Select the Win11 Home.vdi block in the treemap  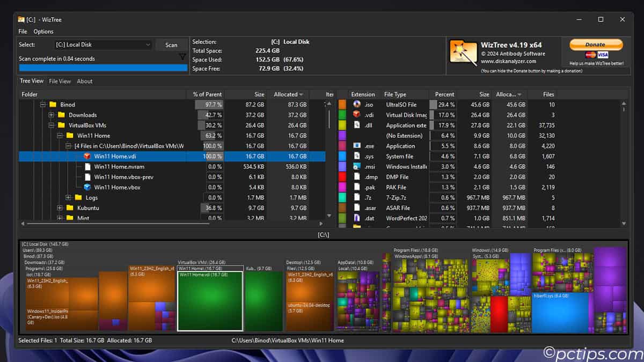click(x=210, y=300)
